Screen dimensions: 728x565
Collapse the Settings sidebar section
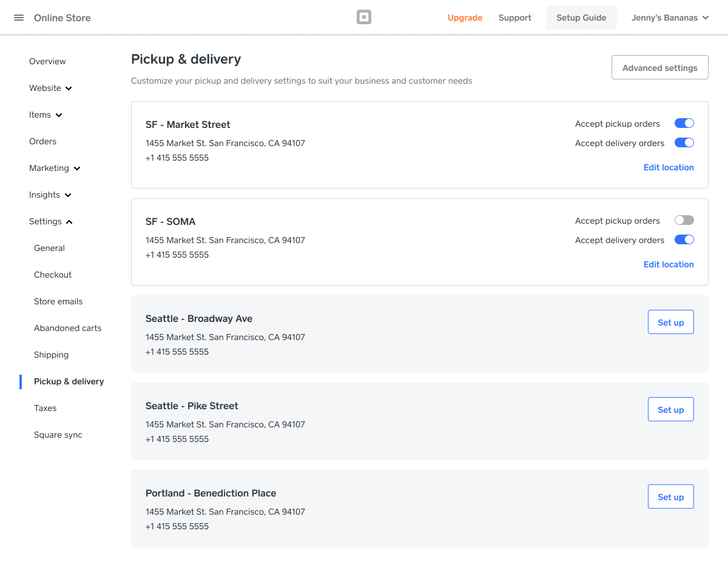51,221
